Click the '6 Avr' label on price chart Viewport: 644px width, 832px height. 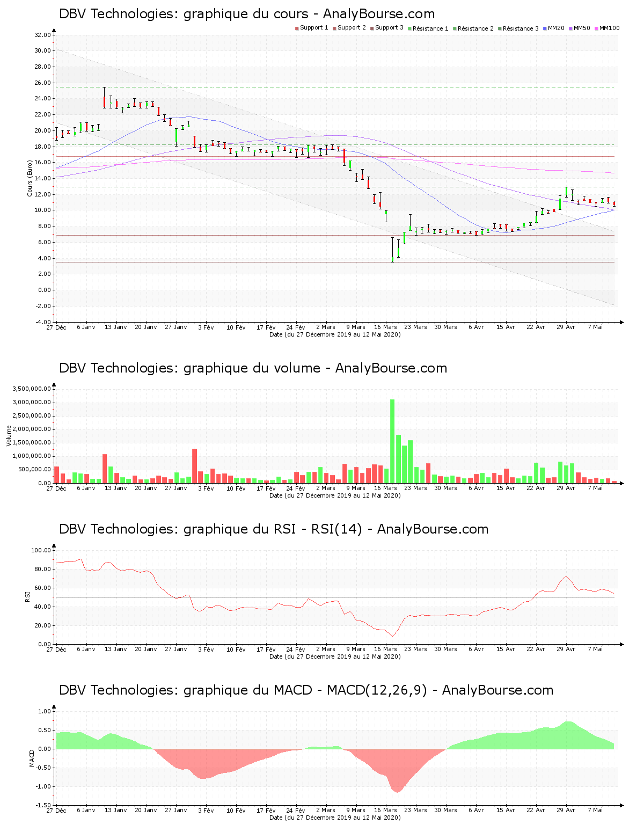point(476,327)
